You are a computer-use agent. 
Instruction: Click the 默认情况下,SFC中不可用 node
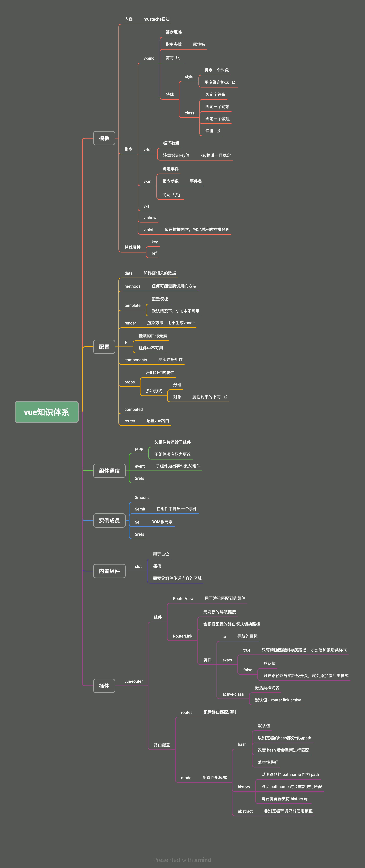click(x=176, y=311)
